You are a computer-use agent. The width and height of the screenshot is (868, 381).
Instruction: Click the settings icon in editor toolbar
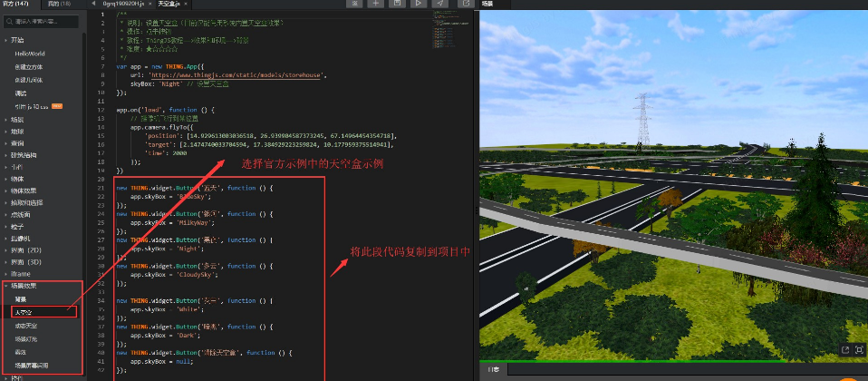coord(354,4)
